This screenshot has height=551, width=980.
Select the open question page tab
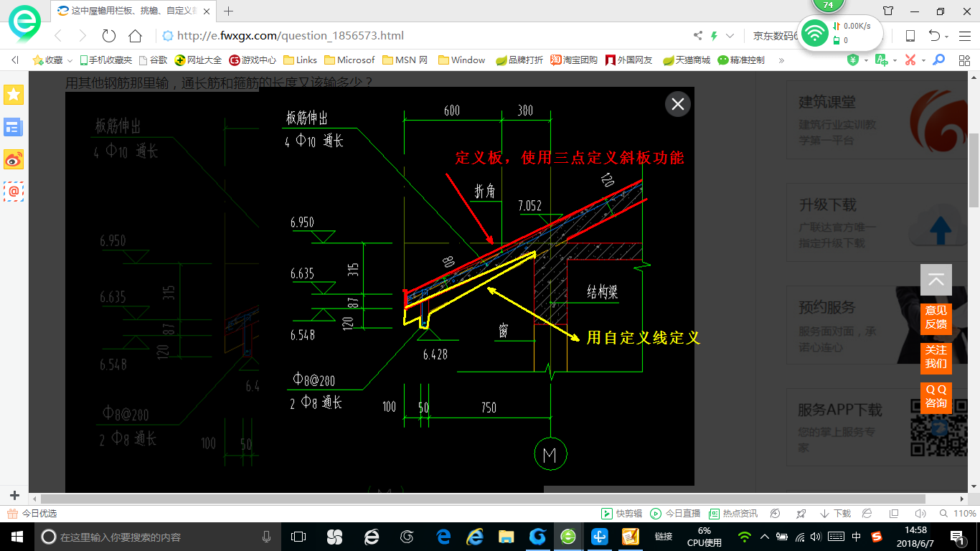click(135, 11)
